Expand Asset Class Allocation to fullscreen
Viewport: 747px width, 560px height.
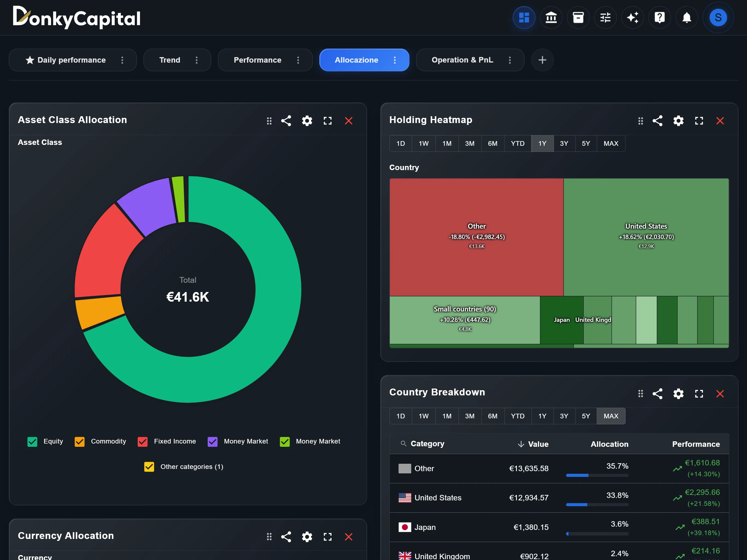tap(328, 121)
